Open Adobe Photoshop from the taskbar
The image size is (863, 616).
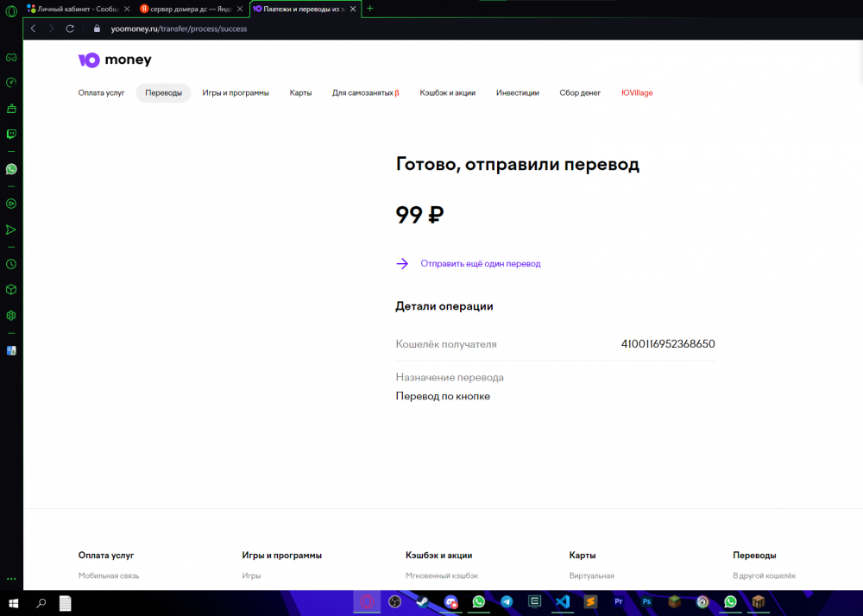pyautogui.click(x=646, y=602)
